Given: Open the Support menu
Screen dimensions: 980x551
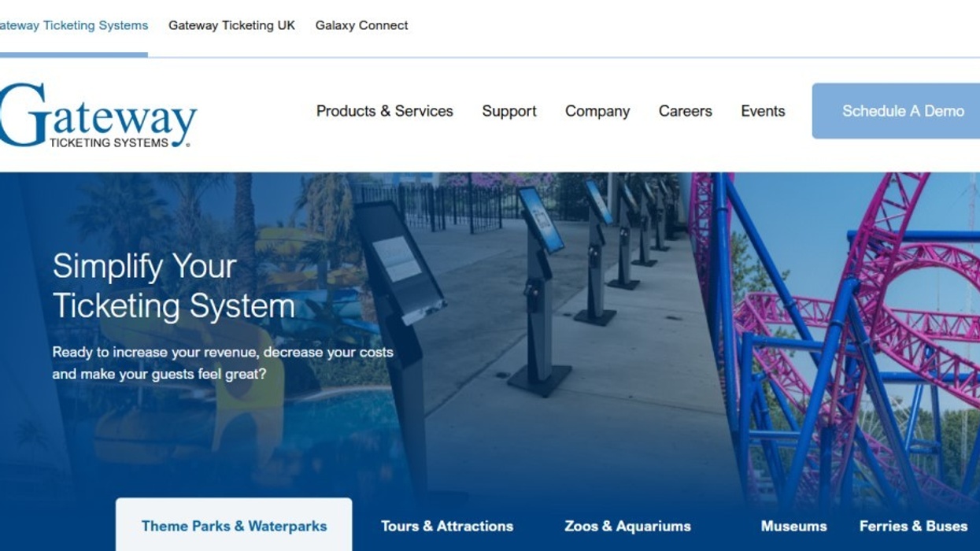Looking at the screenshot, I should pos(508,111).
